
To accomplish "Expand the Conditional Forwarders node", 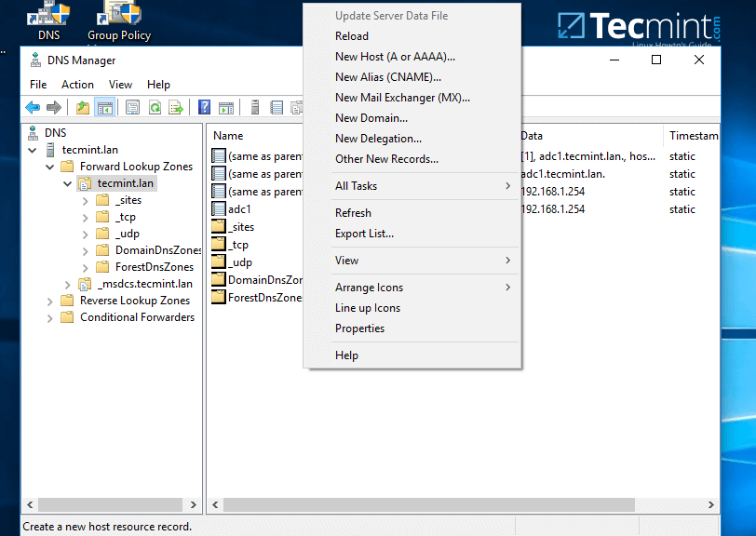I will (49, 316).
